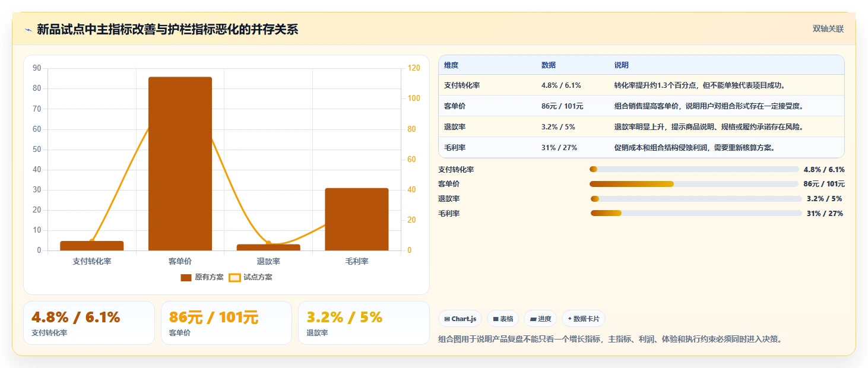Open the 86元 / 101元 data card
Screen dimensions: 868x368
(x=226, y=323)
